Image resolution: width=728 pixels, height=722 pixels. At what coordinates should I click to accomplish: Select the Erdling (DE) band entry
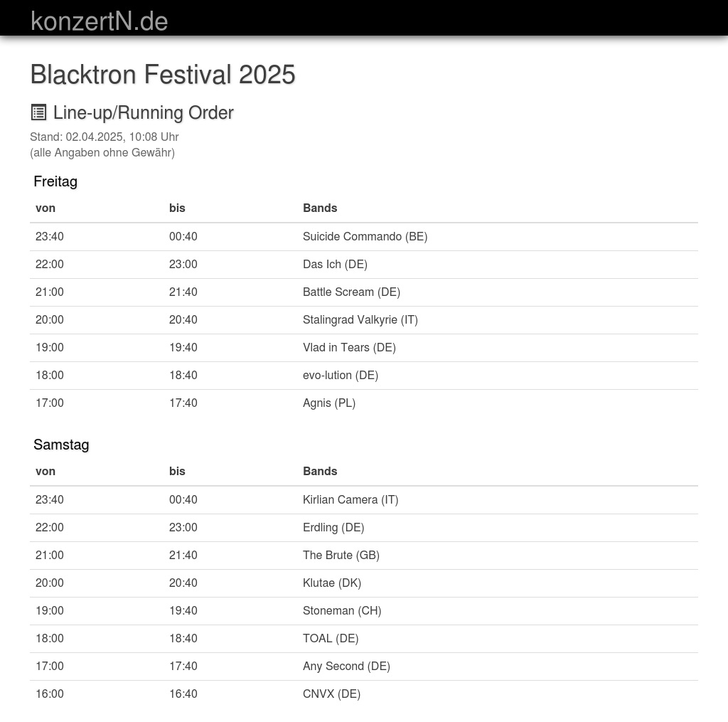pyautogui.click(x=333, y=528)
